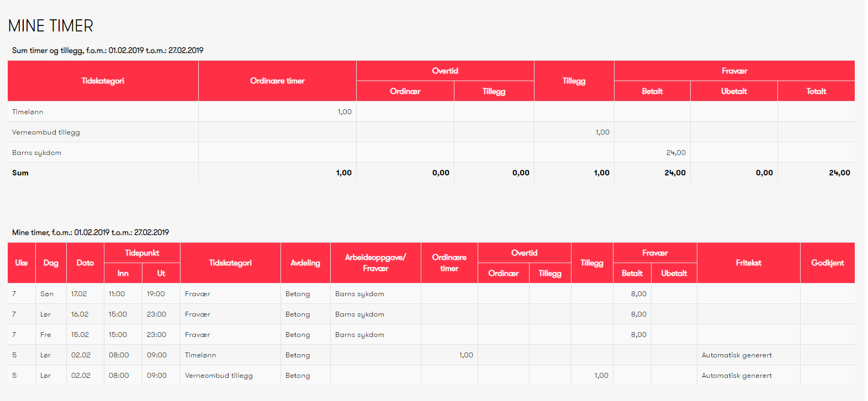Click the Inn time column header
868x401 pixels.
[x=123, y=274]
